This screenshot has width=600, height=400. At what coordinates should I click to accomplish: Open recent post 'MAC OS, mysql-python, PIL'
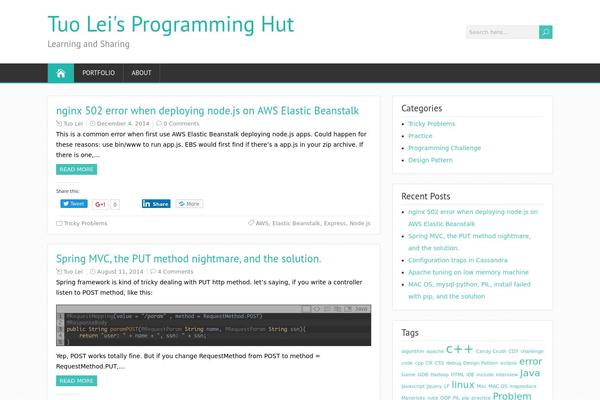[x=469, y=290]
